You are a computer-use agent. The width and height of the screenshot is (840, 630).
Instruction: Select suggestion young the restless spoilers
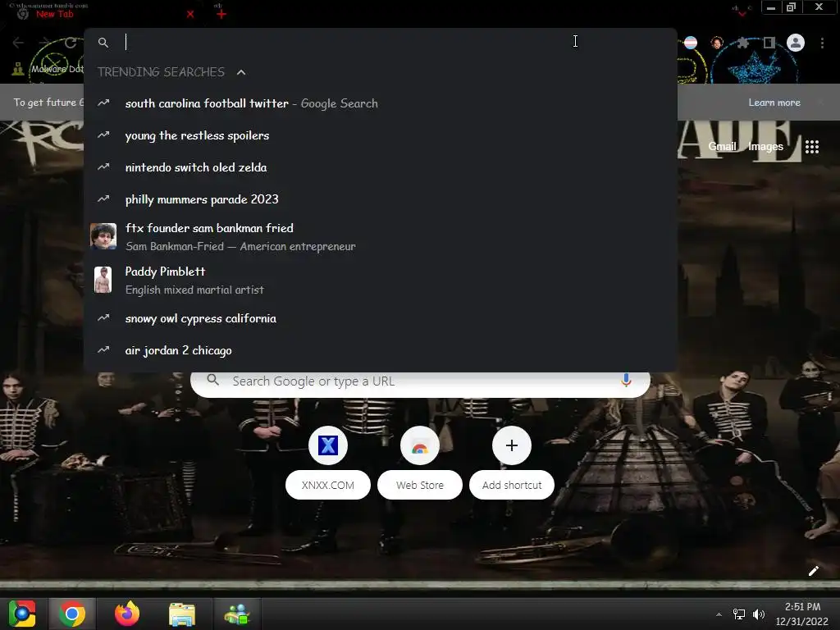click(381, 135)
